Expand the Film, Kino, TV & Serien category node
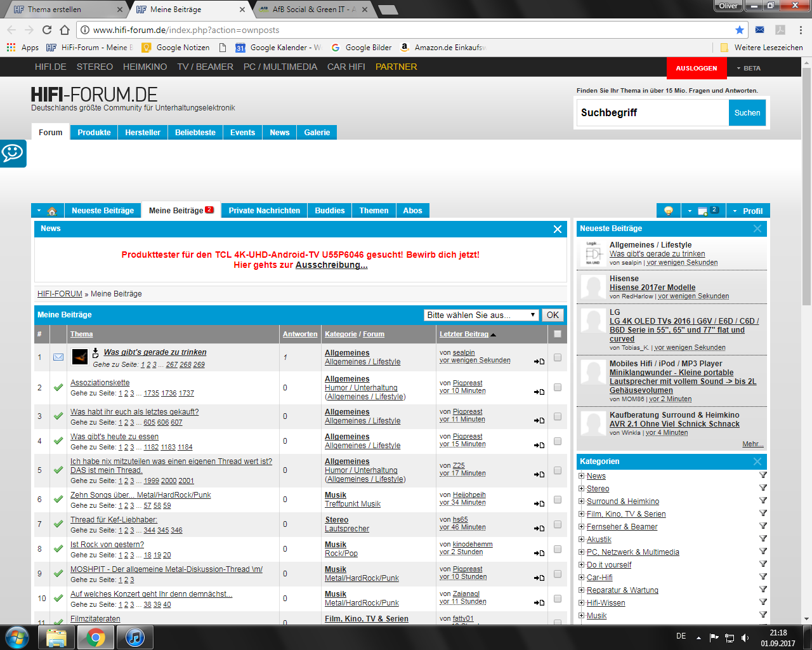The image size is (812, 650). (x=582, y=514)
